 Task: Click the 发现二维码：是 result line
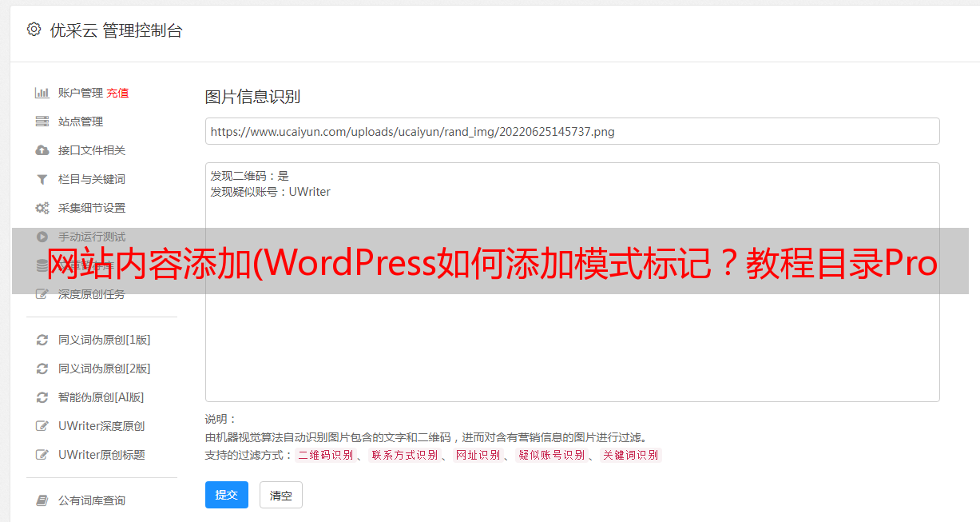250,176
